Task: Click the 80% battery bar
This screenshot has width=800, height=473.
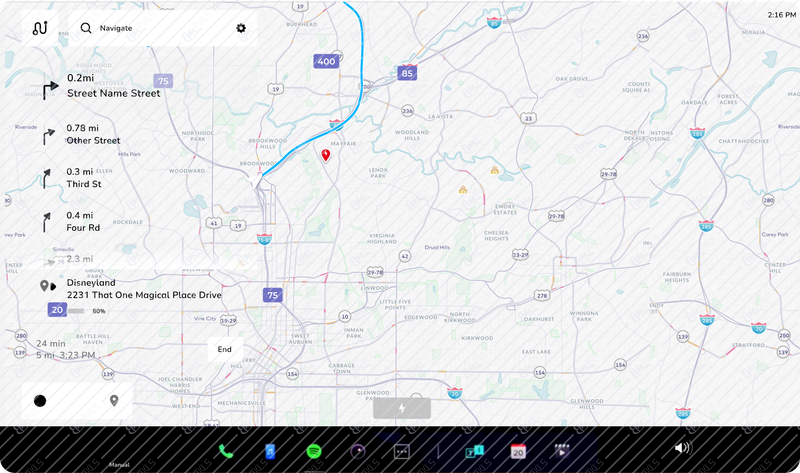Action: click(x=76, y=311)
